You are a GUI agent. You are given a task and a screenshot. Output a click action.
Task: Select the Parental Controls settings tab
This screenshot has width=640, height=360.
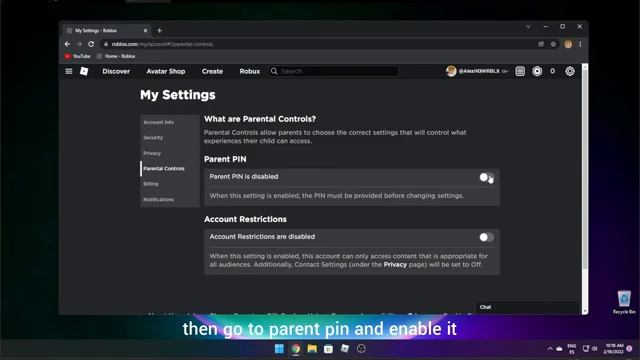click(x=170, y=169)
